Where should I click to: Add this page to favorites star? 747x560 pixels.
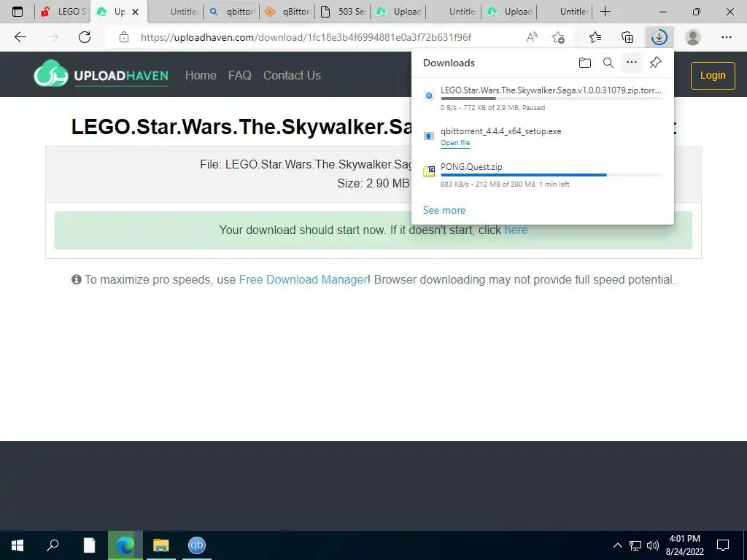click(x=558, y=37)
